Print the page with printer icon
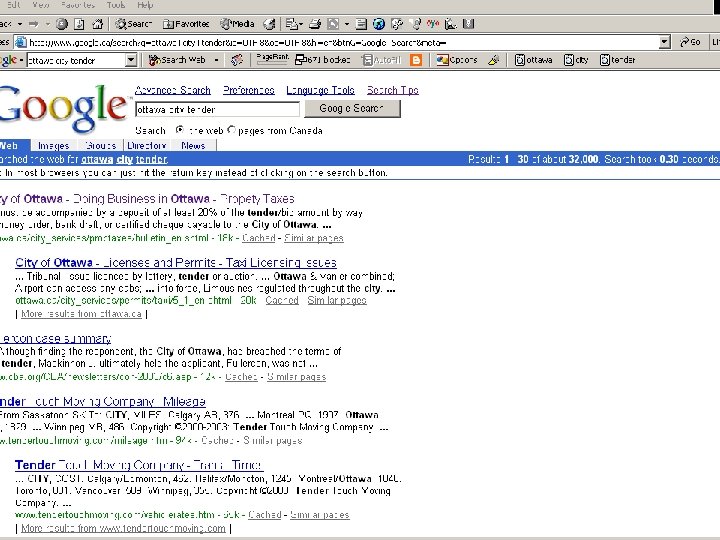This screenshot has height=540, width=720. click(x=315, y=24)
